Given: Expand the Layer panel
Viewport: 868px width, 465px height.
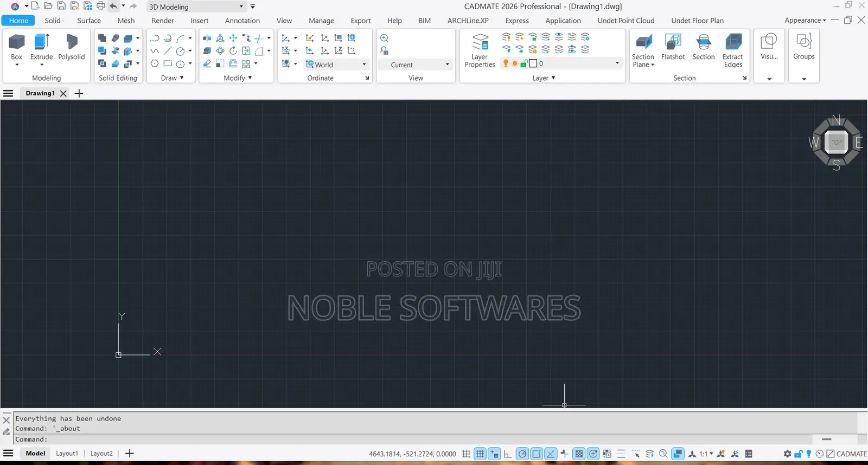Looking at the screenshot, I should [x=544, y=78].
